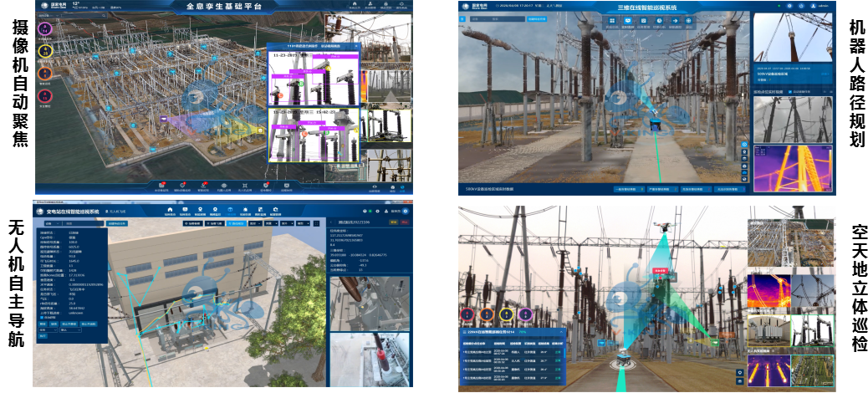Click the arrow icon in the 三维在线智能巡视系统 toolbar

[676, 20]
